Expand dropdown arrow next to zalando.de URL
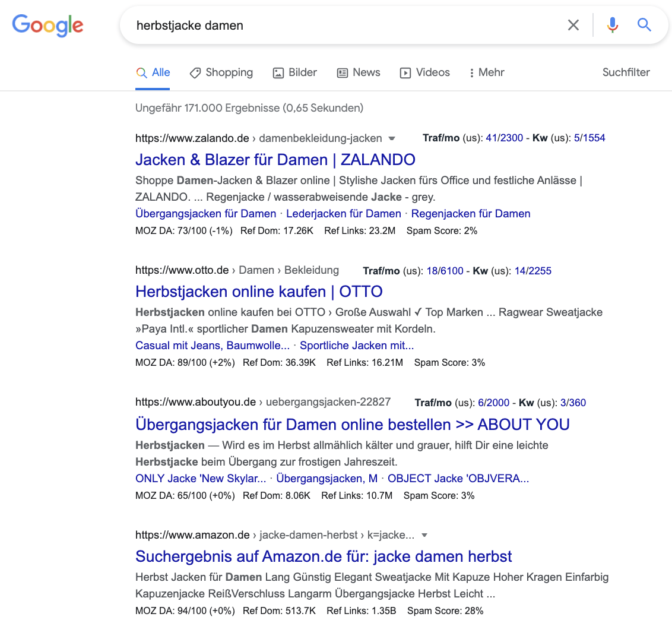This screenshot has height=620, width=672. click(391, 138)
